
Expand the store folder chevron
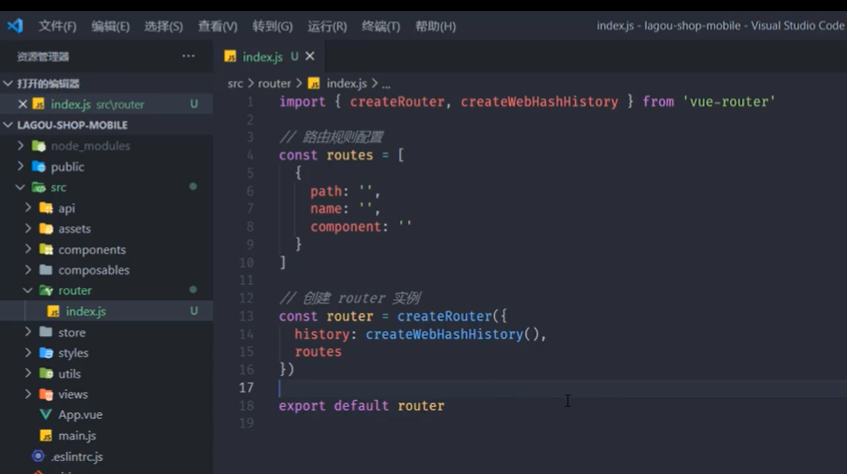point(28,332)
